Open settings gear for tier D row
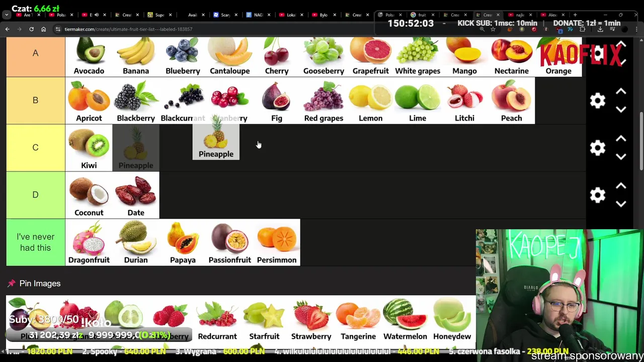 pos(598,195)
